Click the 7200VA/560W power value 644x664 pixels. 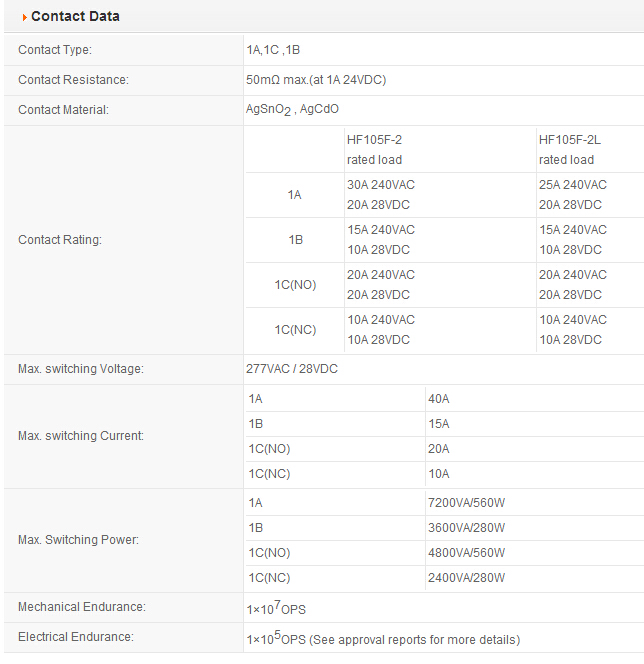click(466, 503)
